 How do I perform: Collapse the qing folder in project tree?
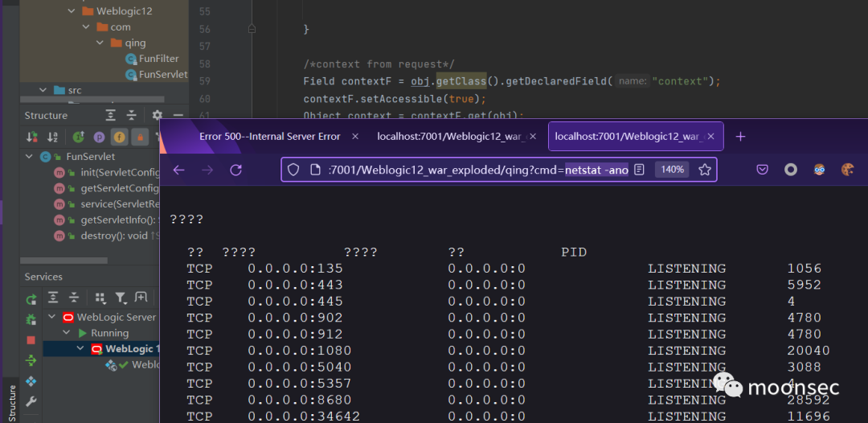[100, 43]
